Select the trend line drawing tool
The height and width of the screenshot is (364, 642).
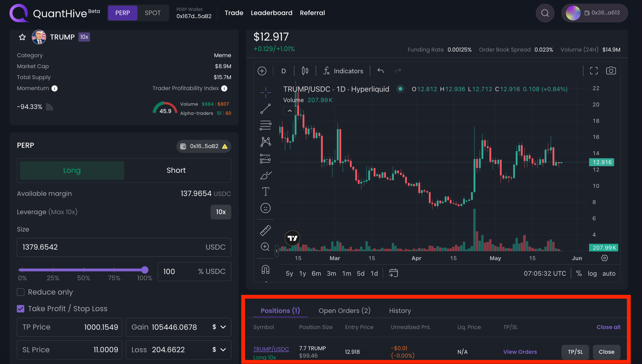pyautogui.click(x=265, y=109)
